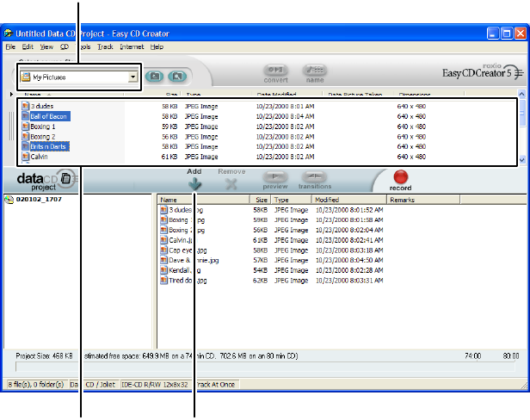Screen dimensions: 530x420
Task: Close the Easy CD Creator window
Action: click(520, 34)
